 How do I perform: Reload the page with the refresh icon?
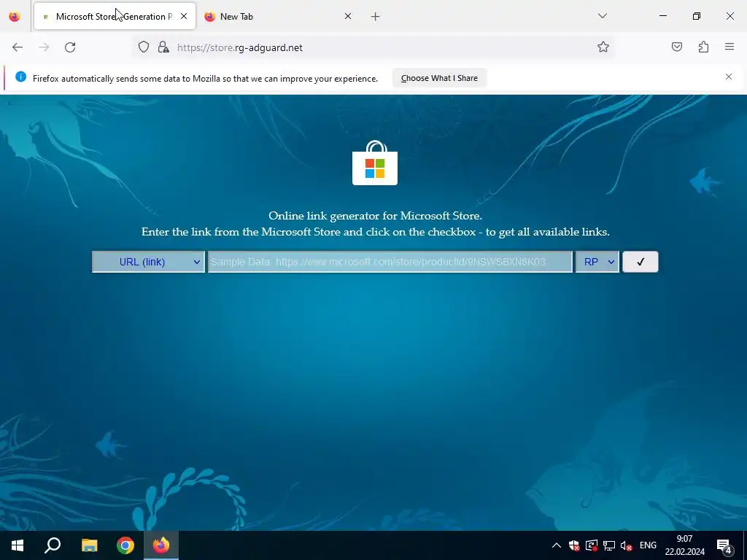[x=70, y=47]
